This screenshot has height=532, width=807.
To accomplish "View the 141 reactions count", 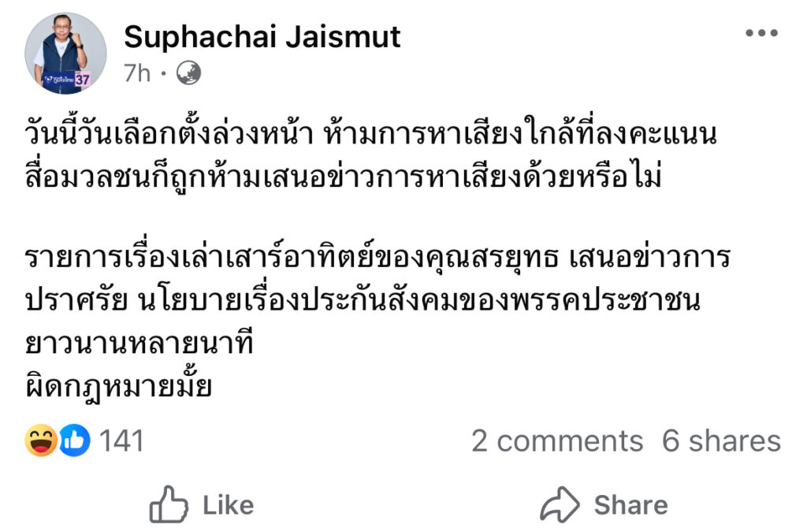I will point(122,441).
